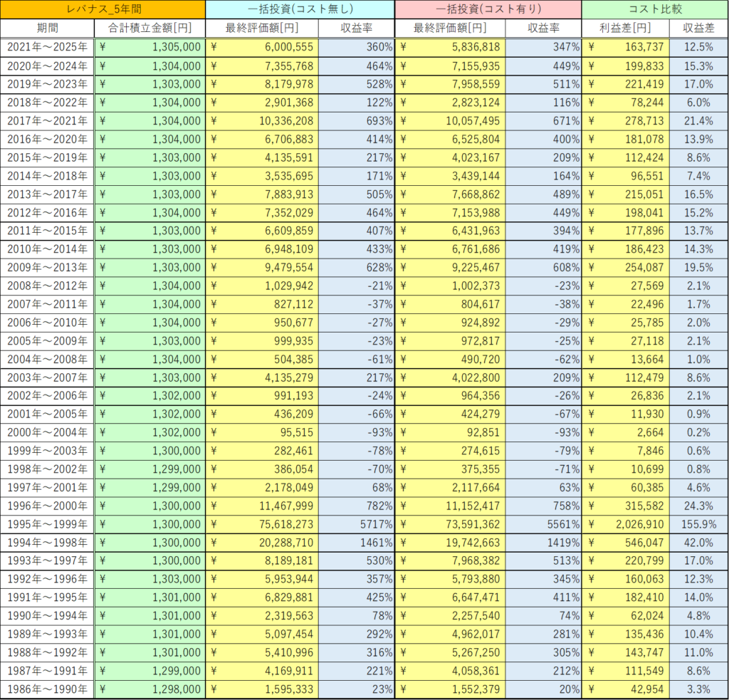Select the 1,298,000 total contribution cell
Viewport: 729px width, 700px height.
pyautogui.click(x=150, y=689)
